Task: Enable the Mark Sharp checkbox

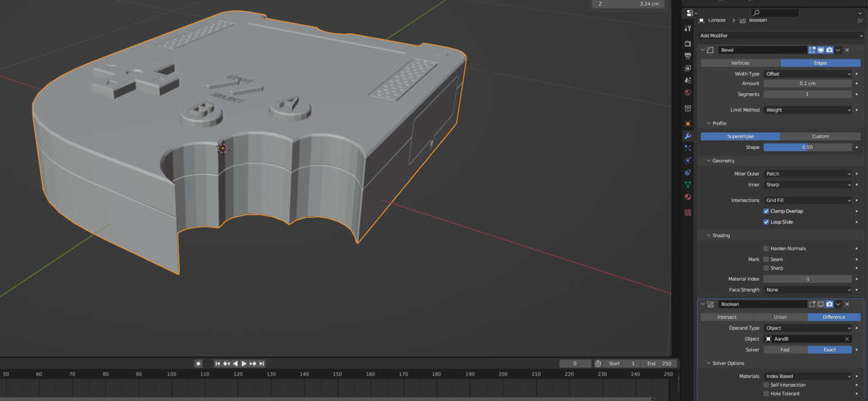Action: pyautogui.click(x=766, y=268)
